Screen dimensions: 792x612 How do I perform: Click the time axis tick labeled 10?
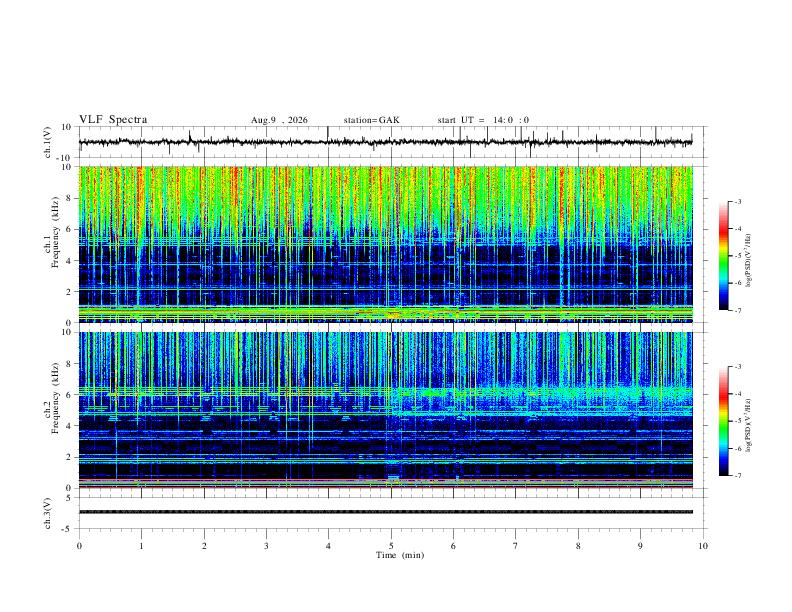pyautogui.click(x=703, y=546)
